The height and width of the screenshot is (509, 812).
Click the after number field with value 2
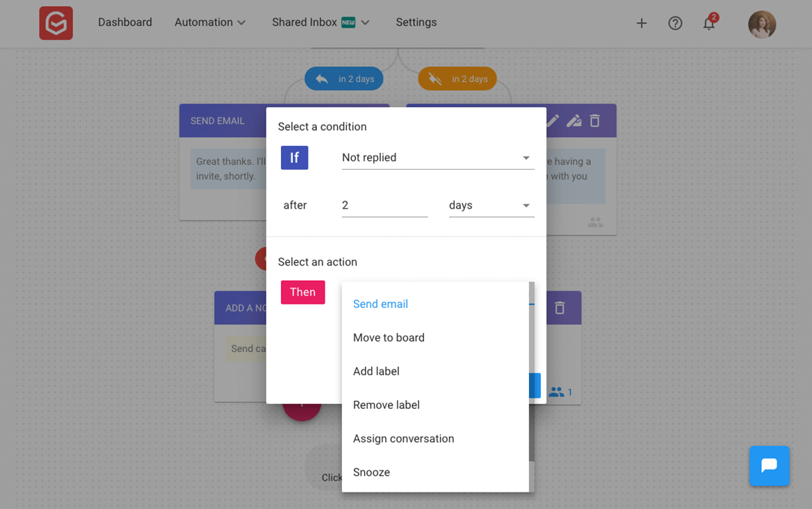click(x=384, y=206)
